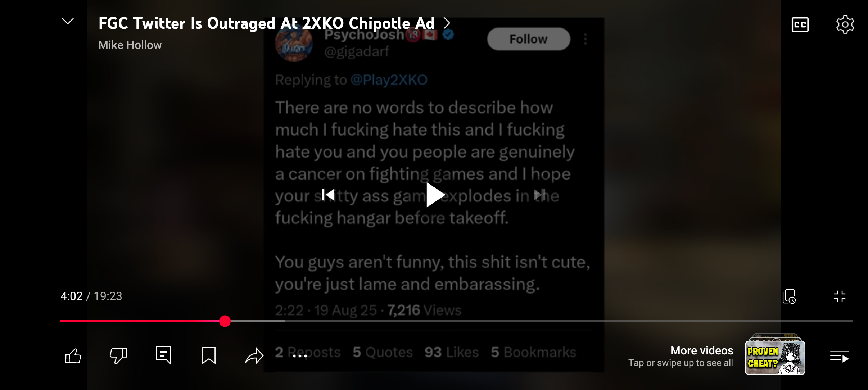Toggle the lock screen controls icon

pos(789,296)
